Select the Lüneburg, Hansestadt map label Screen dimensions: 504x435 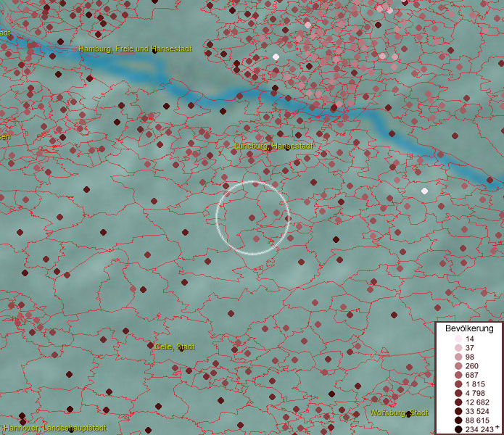tap(273, 146)
